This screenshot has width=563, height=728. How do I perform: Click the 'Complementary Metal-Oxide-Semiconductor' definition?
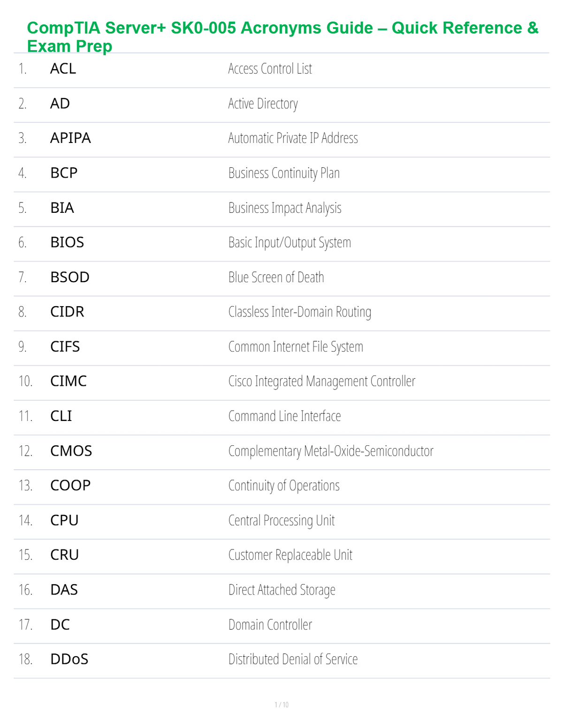point(331,451)
